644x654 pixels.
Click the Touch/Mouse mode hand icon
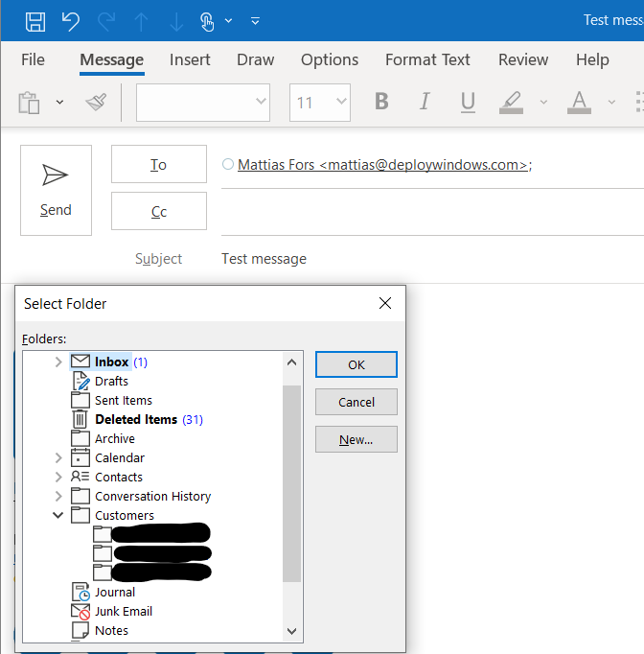click(208, 20)
